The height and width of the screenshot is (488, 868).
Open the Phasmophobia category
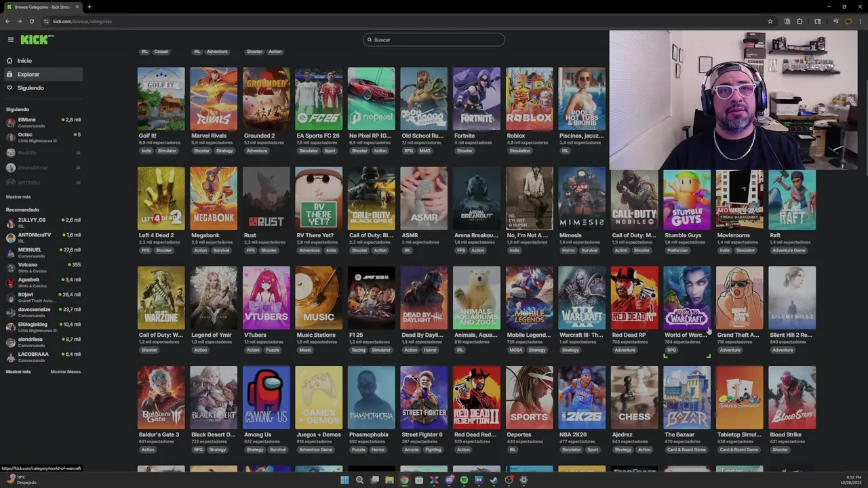click(372, 398)
